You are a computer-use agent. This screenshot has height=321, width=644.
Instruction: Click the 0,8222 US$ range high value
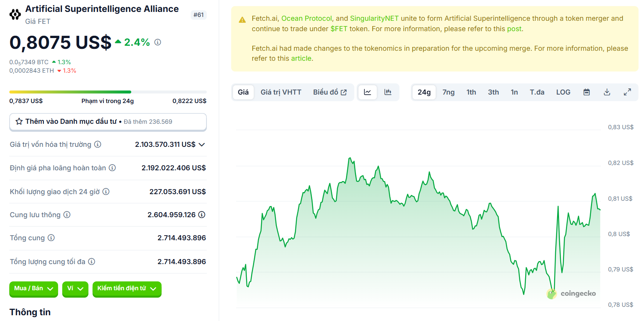[190, 101]
